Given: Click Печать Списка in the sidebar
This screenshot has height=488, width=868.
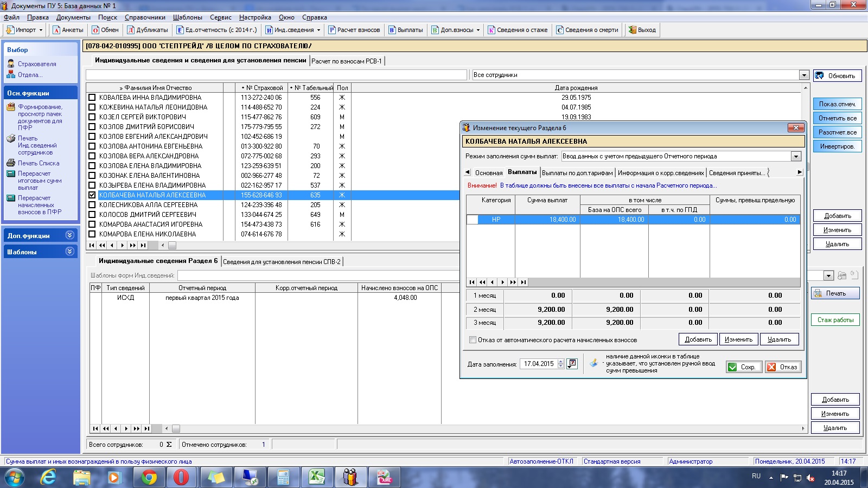Looking at the screenshot, I should [38, 163].
